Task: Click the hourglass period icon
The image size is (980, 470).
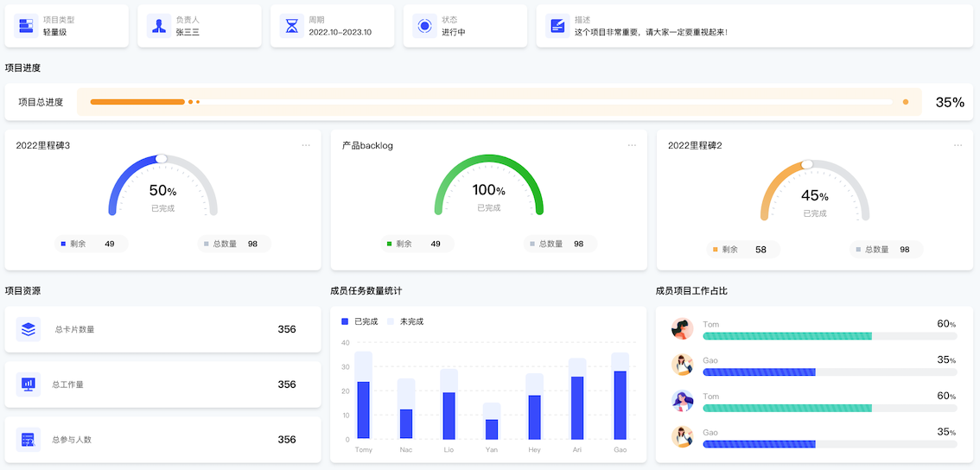Action: pyautogui.click(x=292, y=26)
